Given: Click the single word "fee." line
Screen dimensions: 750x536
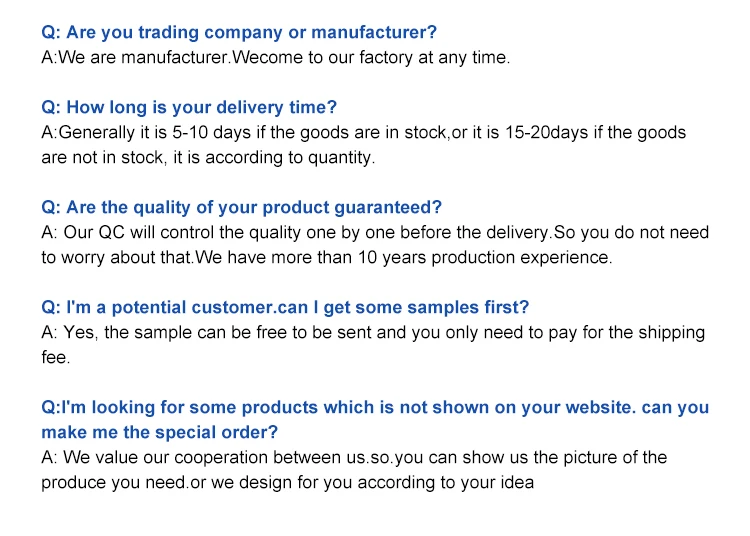Looking at the screenshot, I should click(56, 357).
